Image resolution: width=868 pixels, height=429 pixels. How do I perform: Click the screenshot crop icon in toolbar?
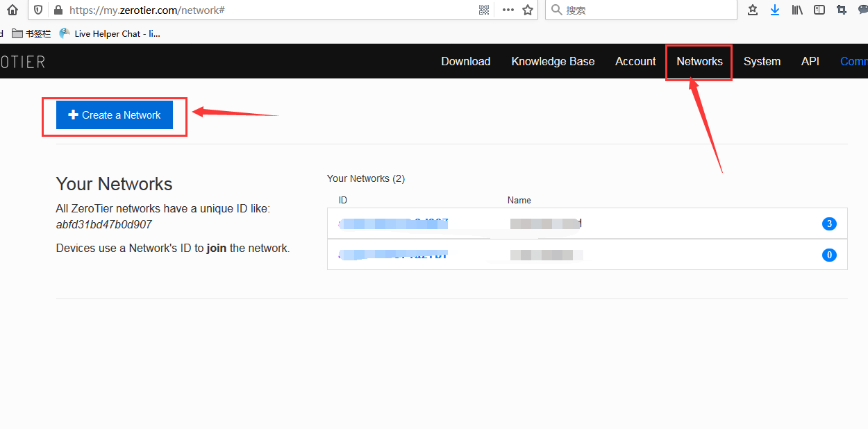coord(842,10)
